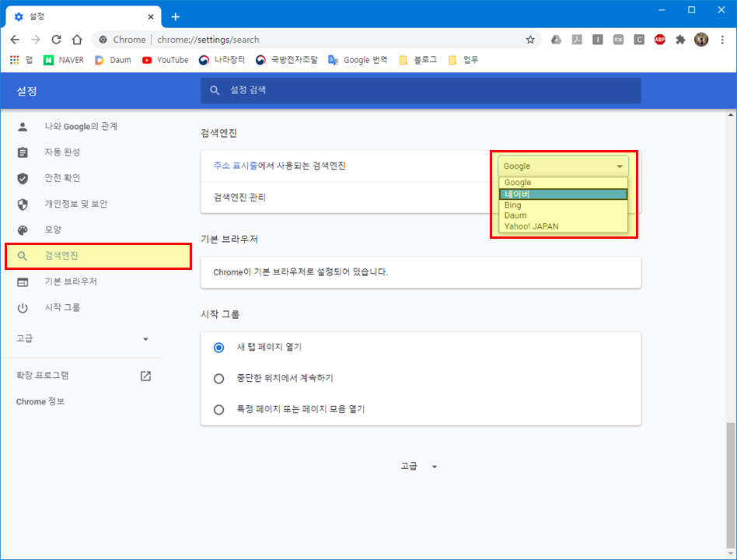Open the profile avatar menu

point(701,40)
